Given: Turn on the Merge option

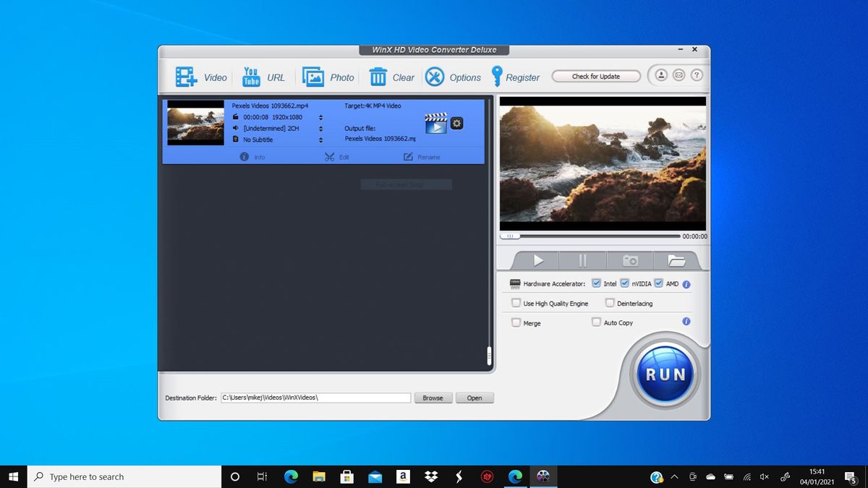Looking at the screenshot, I should click(516, 322).
